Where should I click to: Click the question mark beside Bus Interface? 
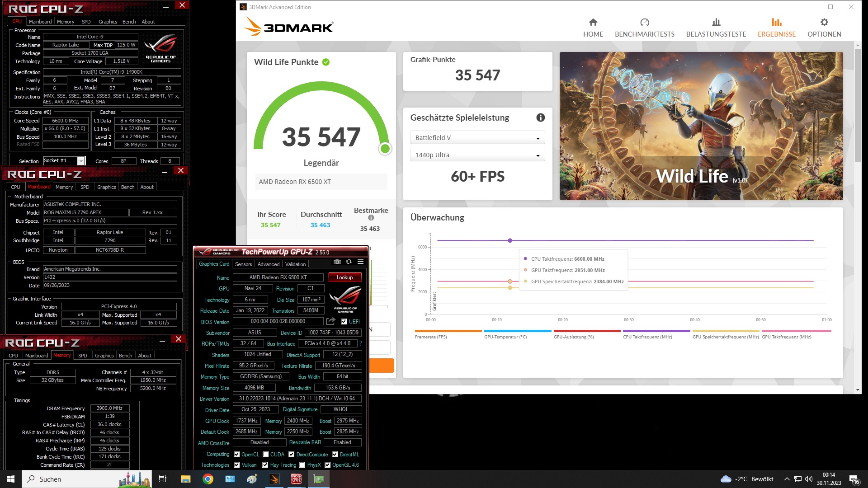click(360, 343)
